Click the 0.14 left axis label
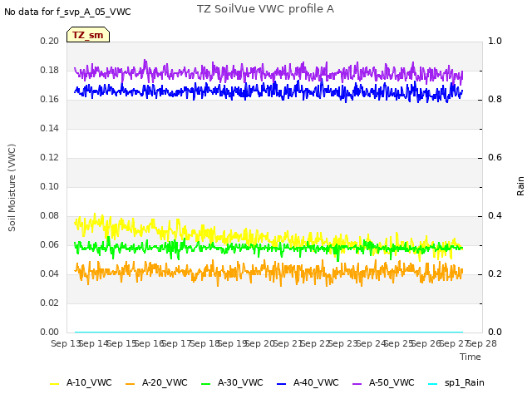Image resolution: width=532 pixels, height=399 pixels. [x=50, y=128]
